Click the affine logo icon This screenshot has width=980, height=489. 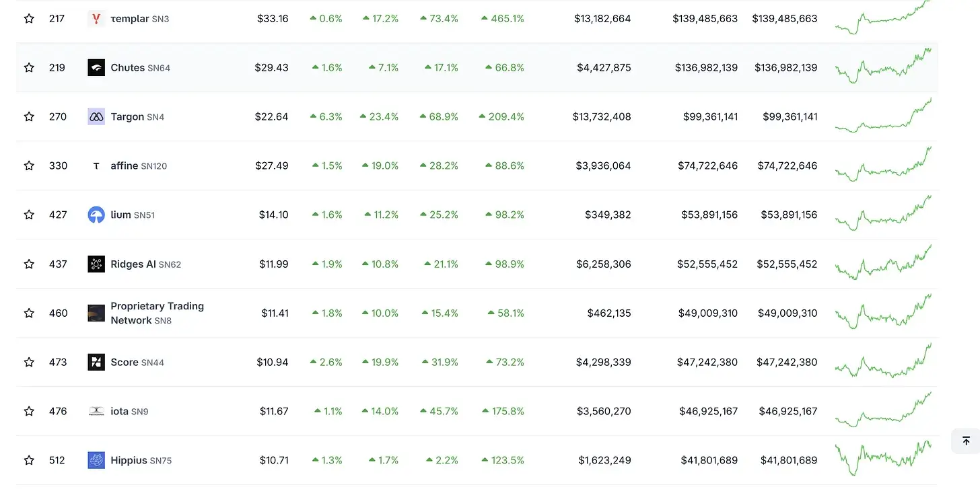pos(96,166)
